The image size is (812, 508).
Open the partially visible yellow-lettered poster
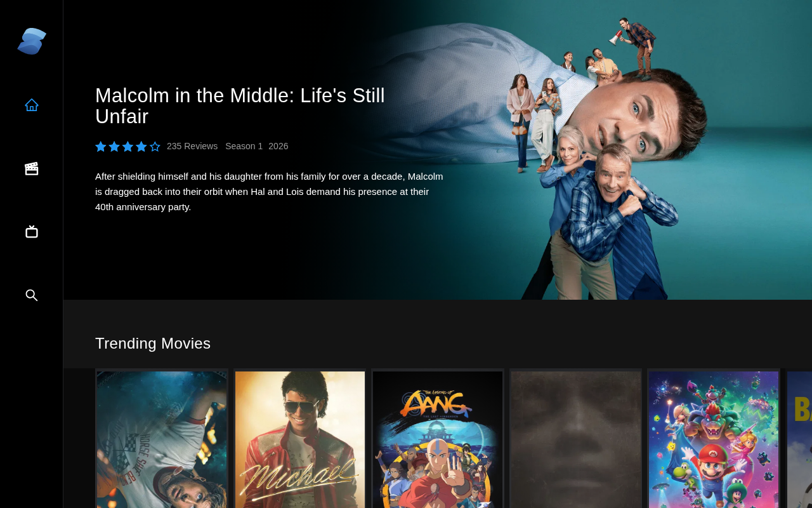(799, 439)
